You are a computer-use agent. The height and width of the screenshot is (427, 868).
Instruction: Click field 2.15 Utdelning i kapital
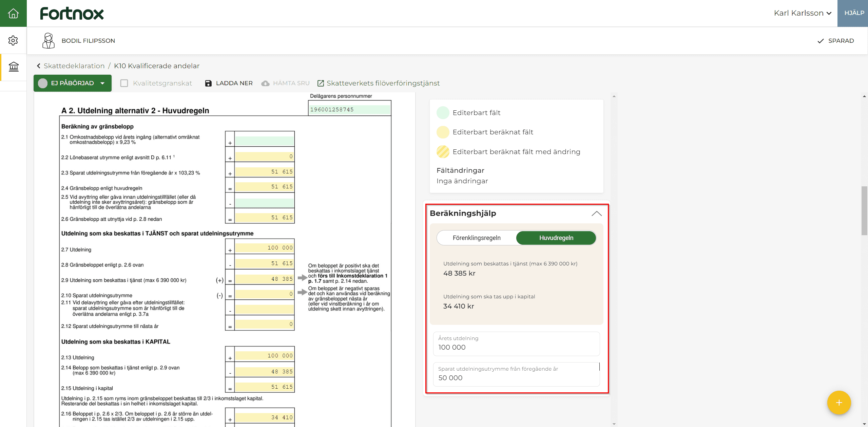coord(265,387)
